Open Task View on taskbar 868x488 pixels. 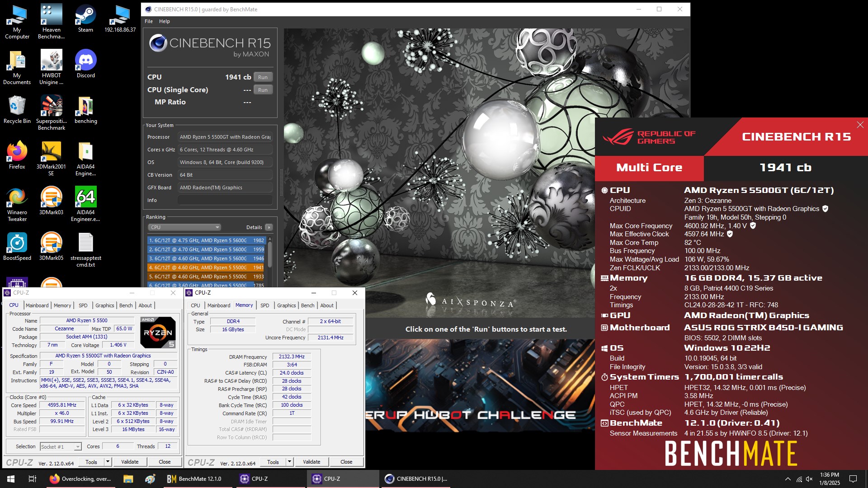[x=33, y=479]
